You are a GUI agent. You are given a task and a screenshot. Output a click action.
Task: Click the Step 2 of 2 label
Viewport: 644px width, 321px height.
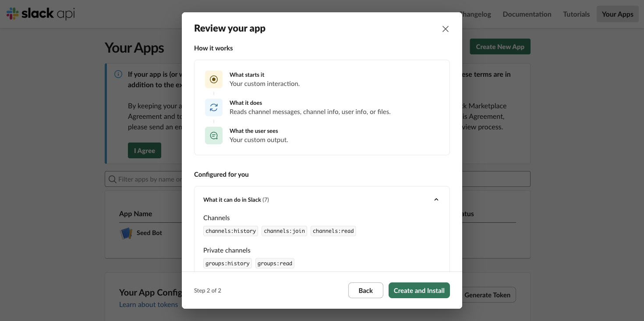click(208, 290)
